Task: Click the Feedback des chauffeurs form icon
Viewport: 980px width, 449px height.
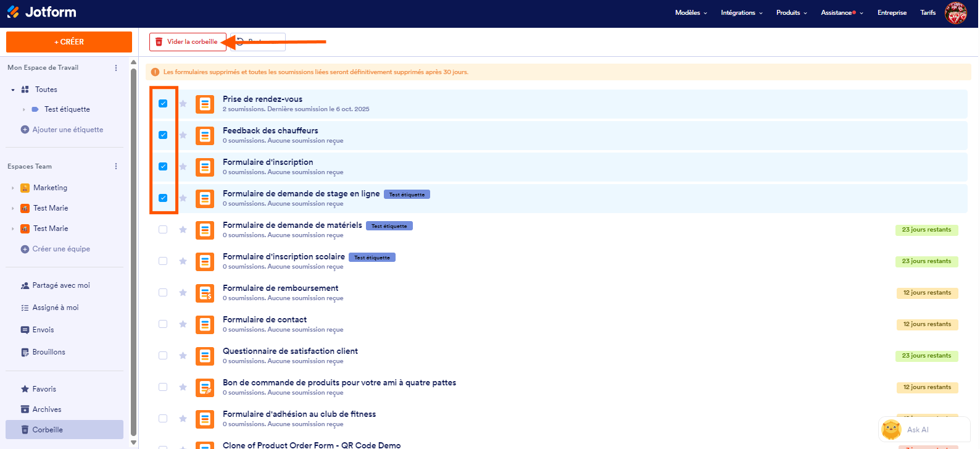Action: 205,136
